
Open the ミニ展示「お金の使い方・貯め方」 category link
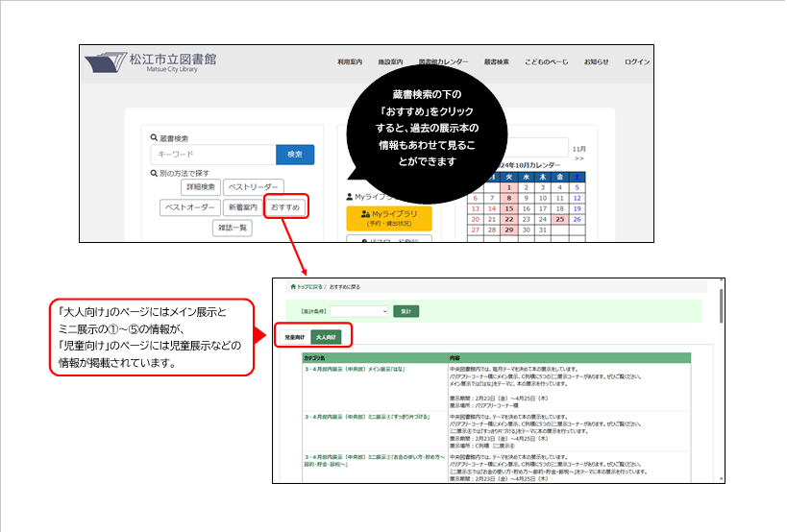(375, 461)
